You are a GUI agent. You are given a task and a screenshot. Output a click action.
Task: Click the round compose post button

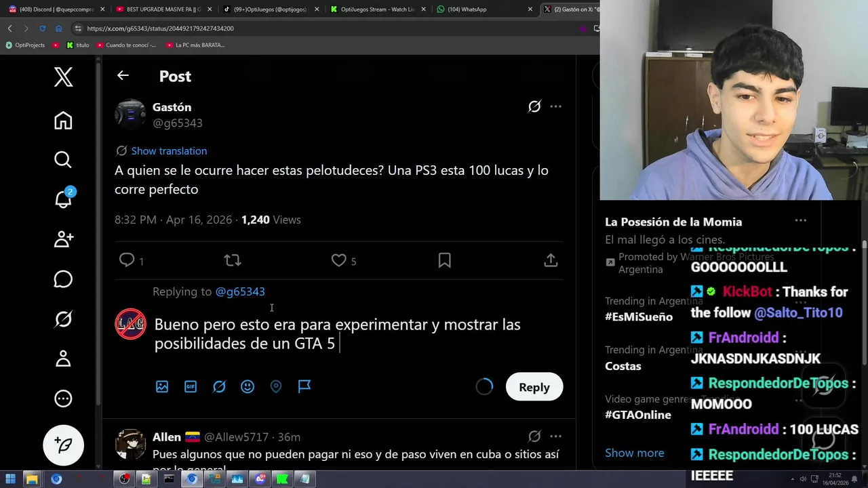pyautogui.click(x=63, y=445)
